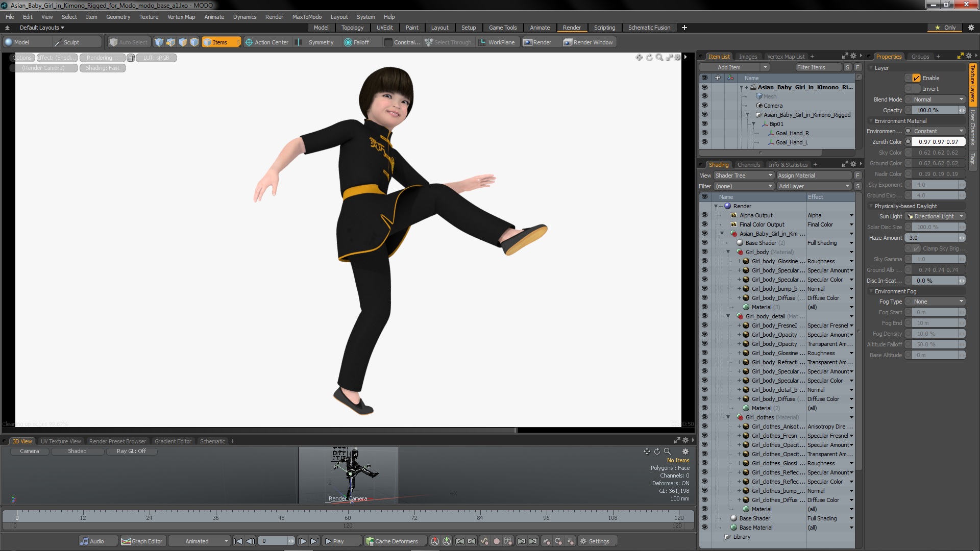
Task: Adjust the Opacity 100.0 % slider
Action: (x=938, y=110)
